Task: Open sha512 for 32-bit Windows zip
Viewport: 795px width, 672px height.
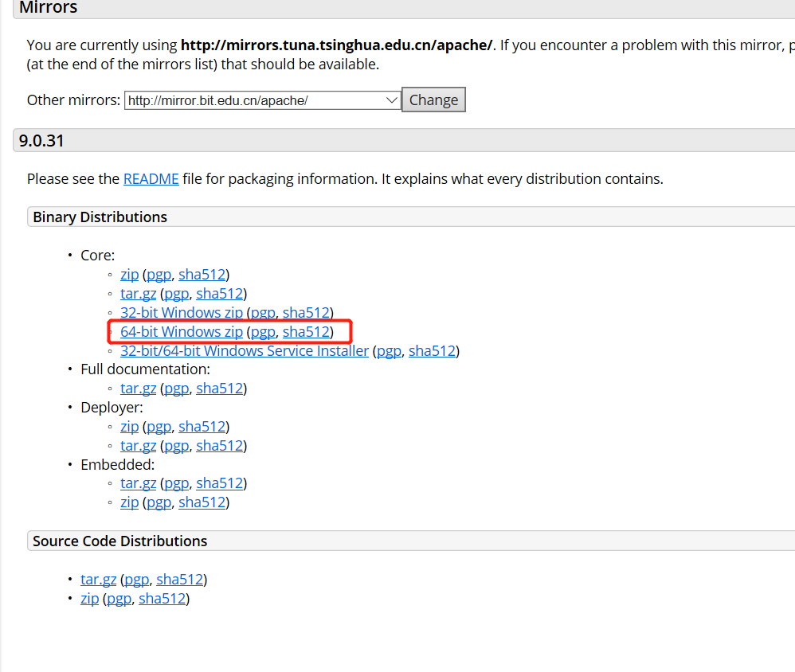Action: pos(306,313)
